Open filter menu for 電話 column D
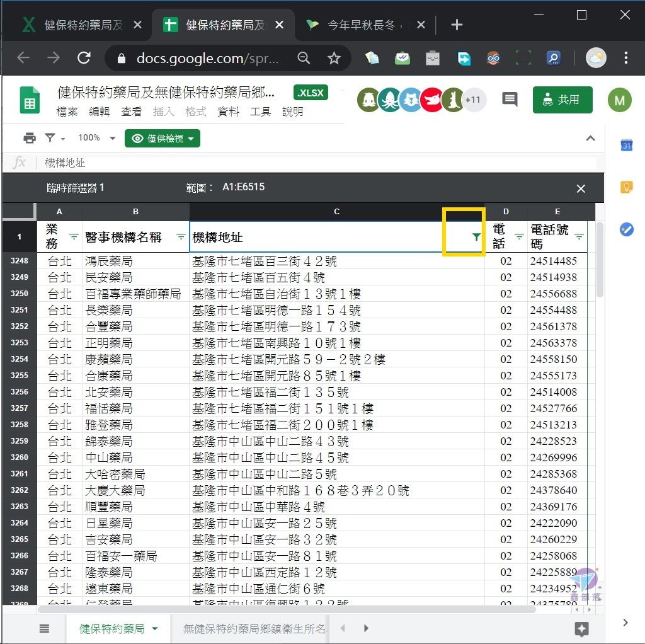 [x=519, y=236]
